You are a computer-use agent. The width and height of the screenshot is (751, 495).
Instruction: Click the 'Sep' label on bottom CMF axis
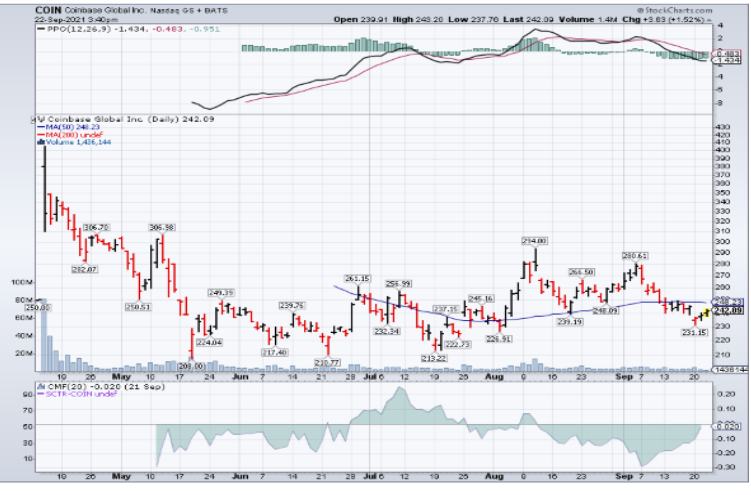click(624, 476)
